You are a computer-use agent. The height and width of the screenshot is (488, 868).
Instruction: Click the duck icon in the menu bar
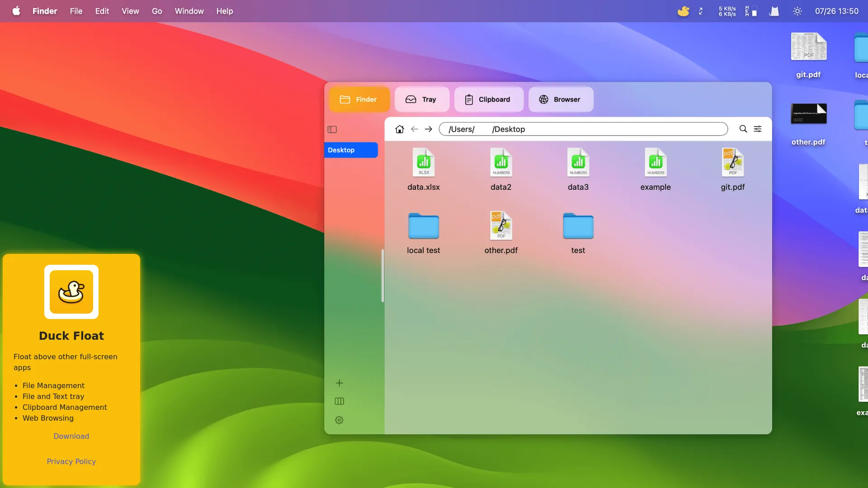pyautogui.click(x=683, y=11)
